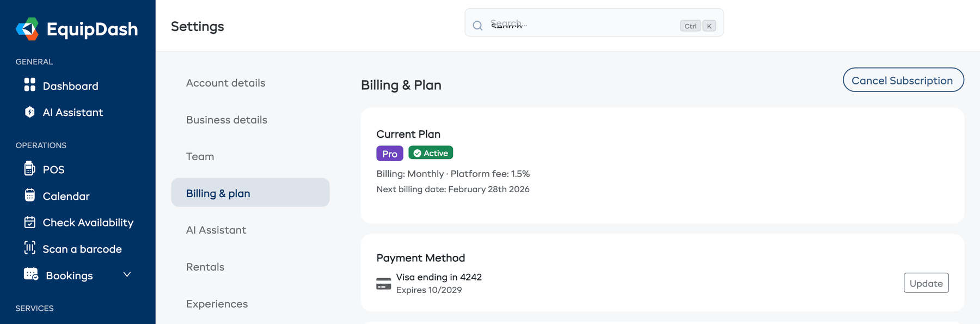The height and width of the screenshot is (324, 980).
Task: Select the Billing & plan tab
Action: coord(250,192)
